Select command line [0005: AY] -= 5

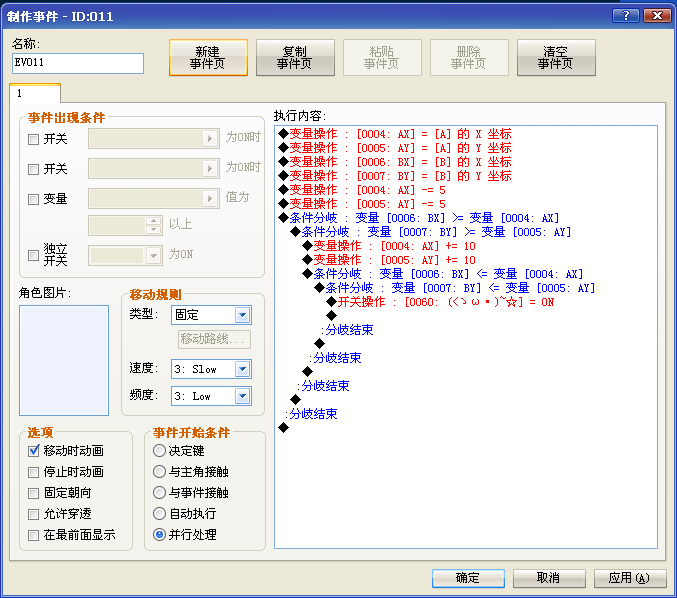pyautogui.click(x=362, y=204)
